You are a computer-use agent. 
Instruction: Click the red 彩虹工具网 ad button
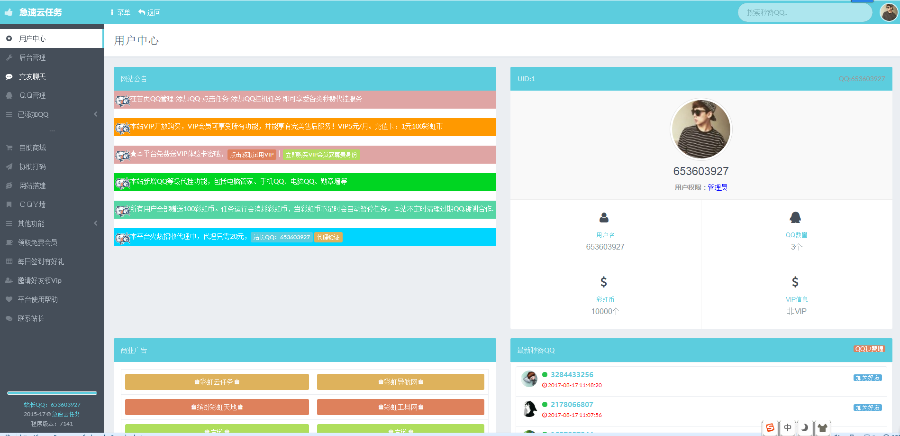400,406
